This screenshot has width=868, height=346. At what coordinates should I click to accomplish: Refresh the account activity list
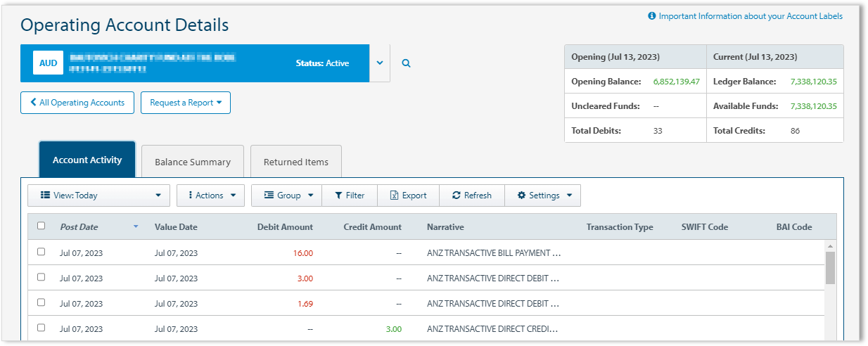tap(471, 196)
